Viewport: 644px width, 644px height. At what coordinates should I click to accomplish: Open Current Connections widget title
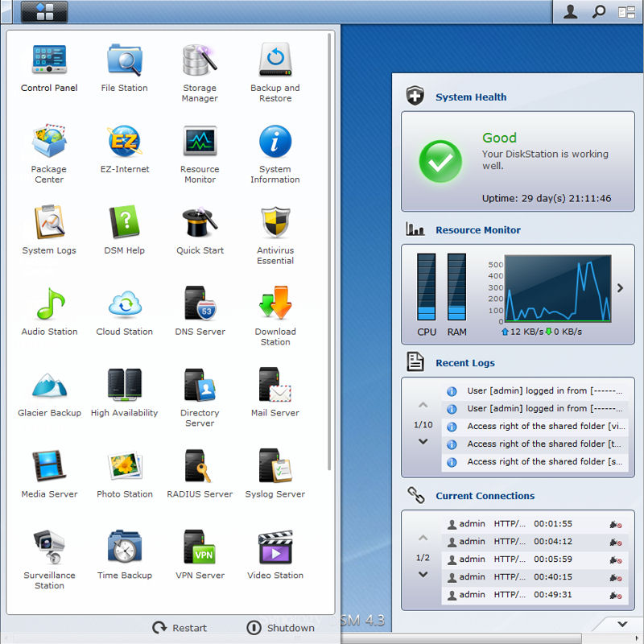pyautogui.click(x=485, y=496)
